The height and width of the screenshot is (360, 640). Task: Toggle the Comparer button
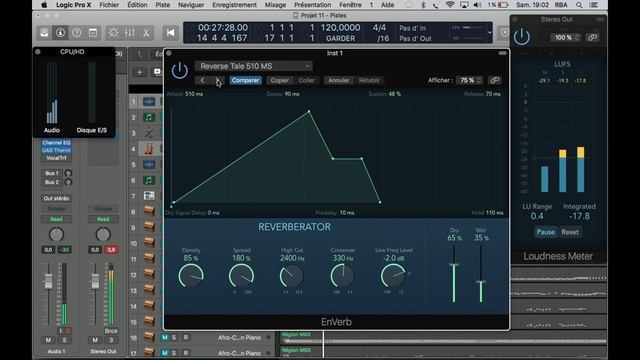245,80
